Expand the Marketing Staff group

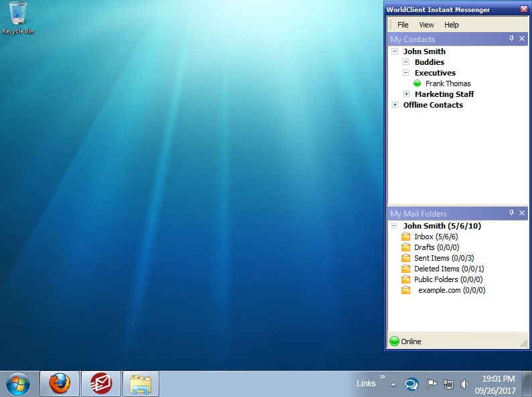tap(406, 94)
